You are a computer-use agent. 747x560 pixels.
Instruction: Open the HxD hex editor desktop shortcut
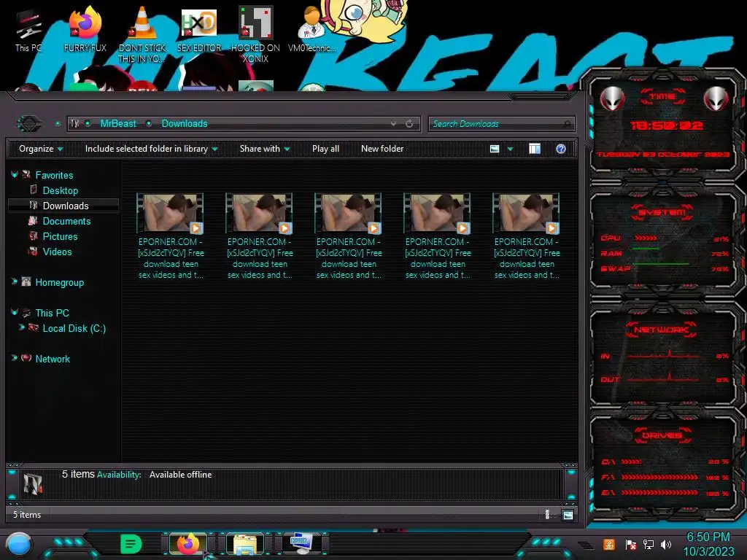(x=198, y=29)
